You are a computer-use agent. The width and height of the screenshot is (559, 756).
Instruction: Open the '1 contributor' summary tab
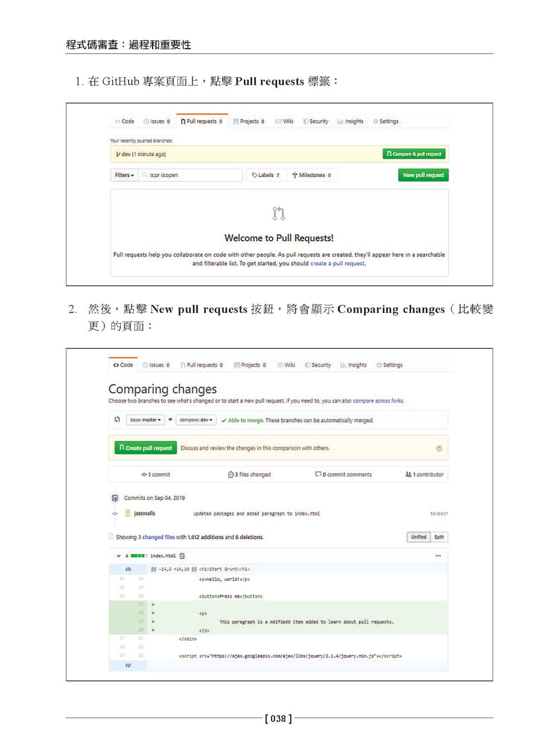click(424, 474)
